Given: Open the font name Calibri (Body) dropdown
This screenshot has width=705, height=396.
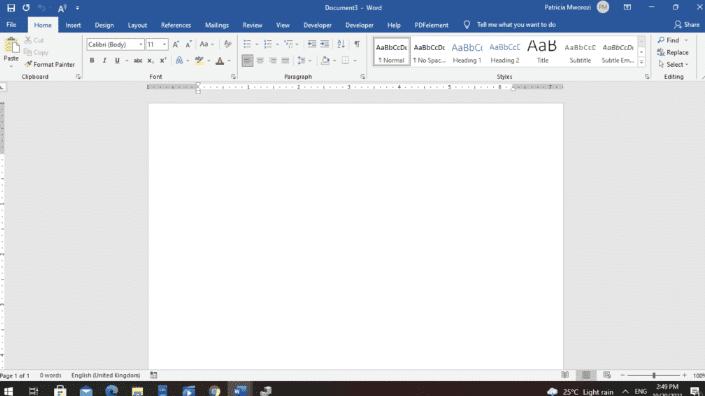Looking at the screenshot, I should (141, 44).
